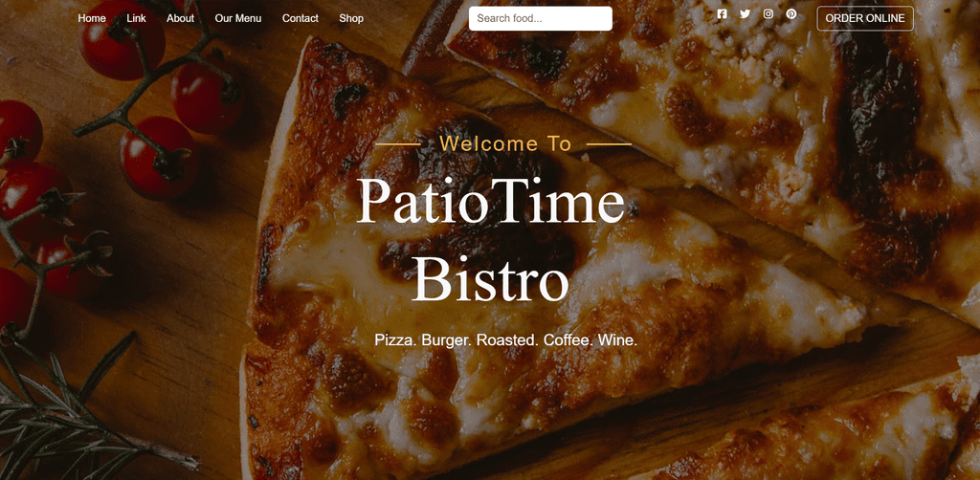Select the Link nav item

point(136,18)
